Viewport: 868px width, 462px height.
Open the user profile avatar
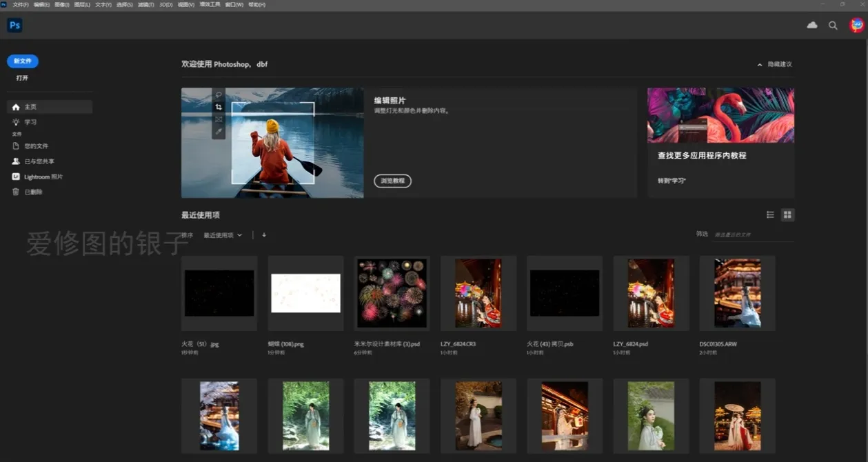pyautogui.click(x=856, y=26)
